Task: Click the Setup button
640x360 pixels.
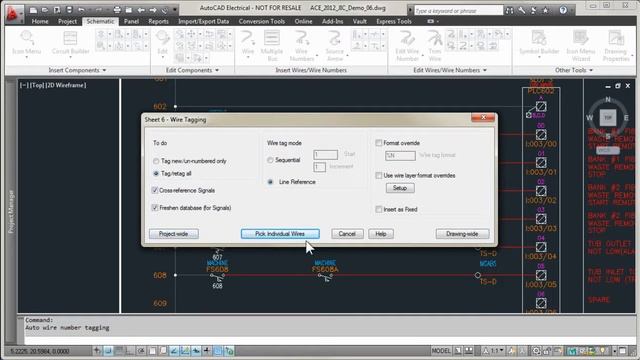Action: 400,188
